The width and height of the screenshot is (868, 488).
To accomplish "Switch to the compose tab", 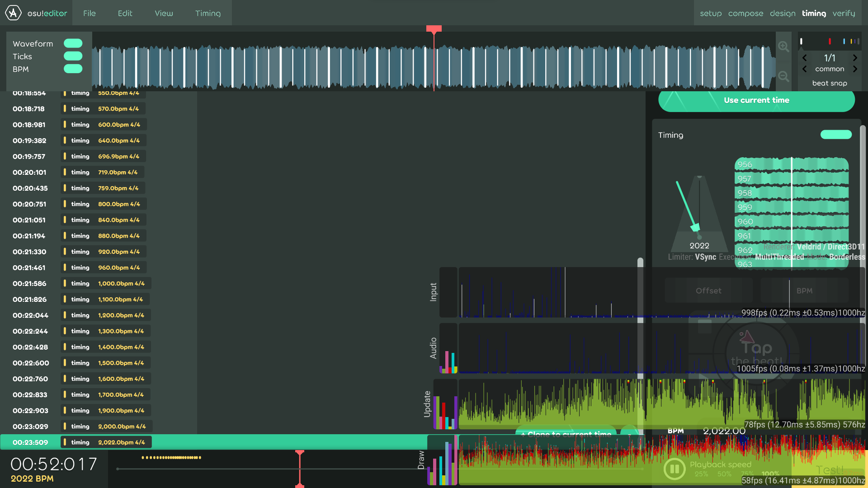I will (x=745, y=13).
